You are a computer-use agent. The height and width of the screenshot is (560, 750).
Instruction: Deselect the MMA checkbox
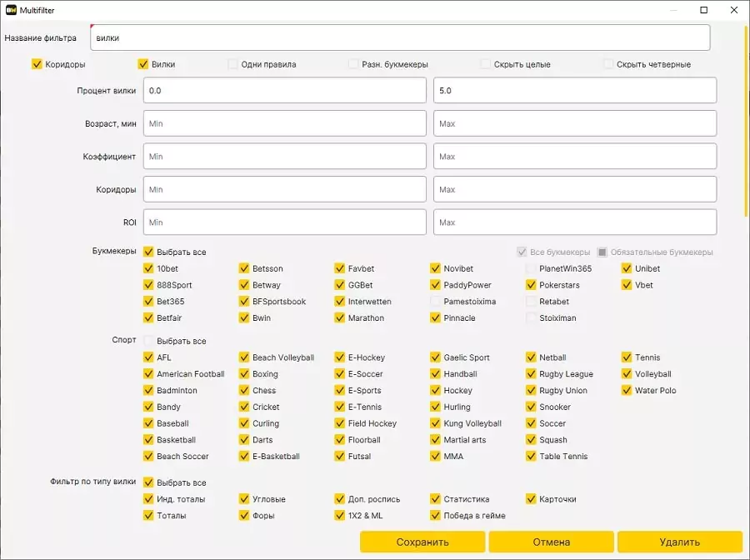click(435, 456)
